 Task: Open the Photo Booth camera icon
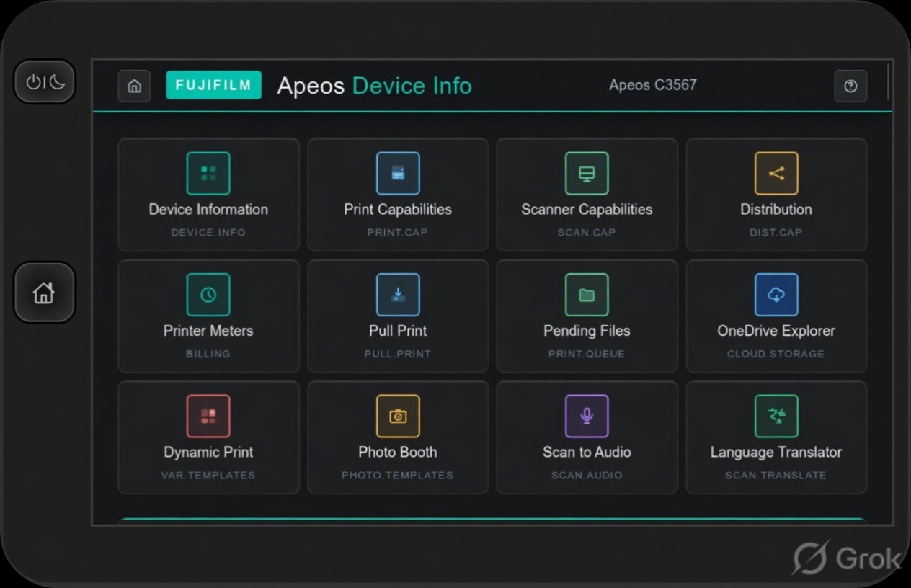[x=398, y=416]
